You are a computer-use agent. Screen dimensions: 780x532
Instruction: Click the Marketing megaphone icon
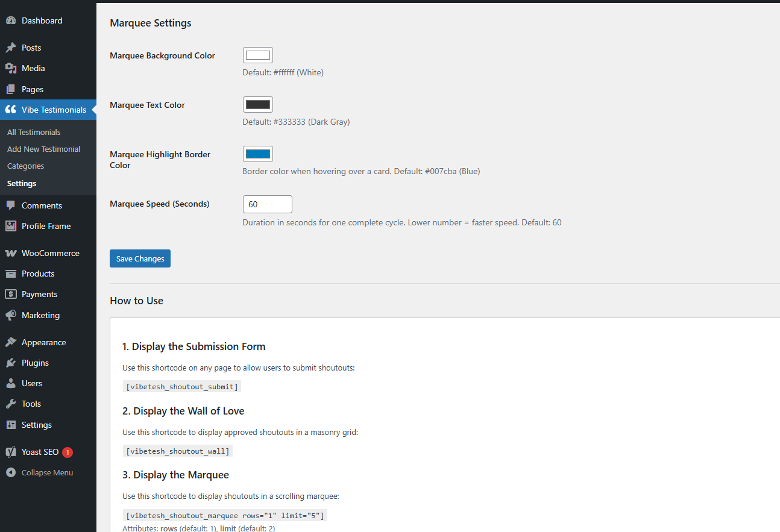[x=11, y=315]
